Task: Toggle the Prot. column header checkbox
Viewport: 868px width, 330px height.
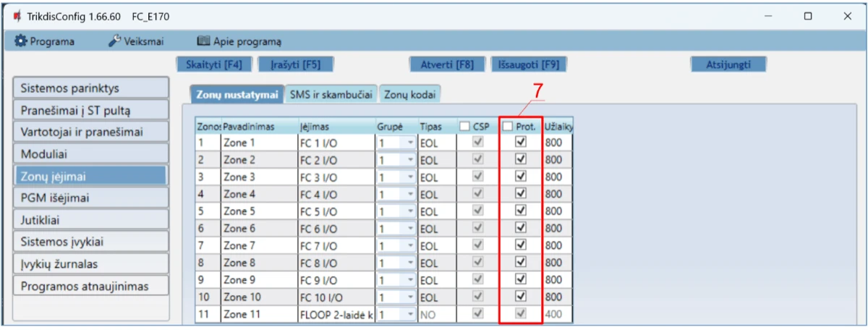Action: [509, 126]
